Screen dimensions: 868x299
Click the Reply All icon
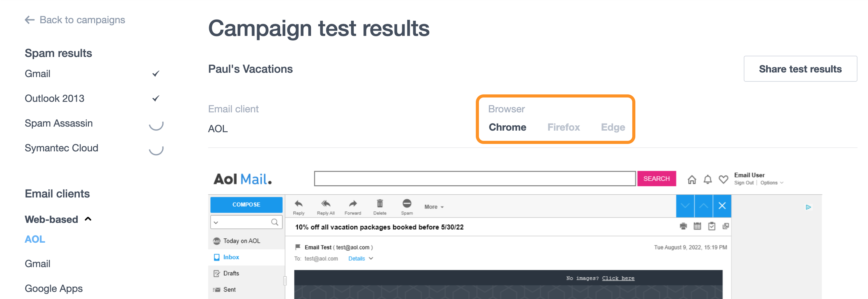[x=326, y=204]
